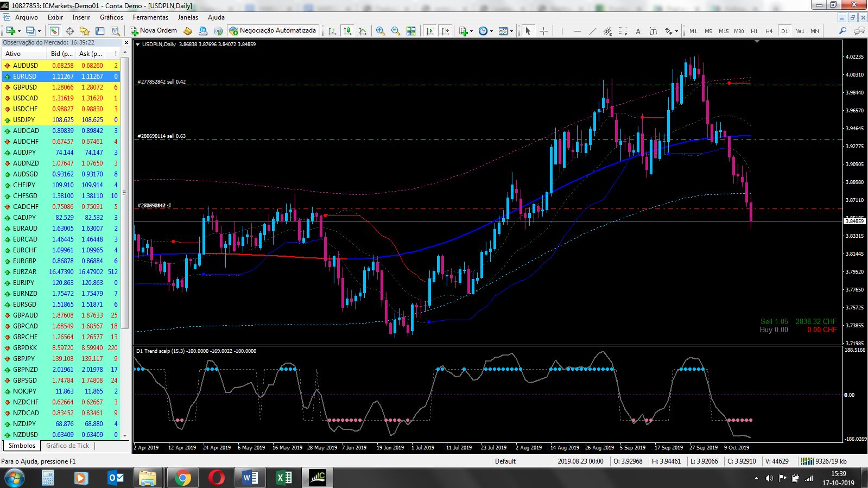The height and width of the screenshot is (488, 868).
Task: Open the search magnifier in toolbar
Action: 842,31
